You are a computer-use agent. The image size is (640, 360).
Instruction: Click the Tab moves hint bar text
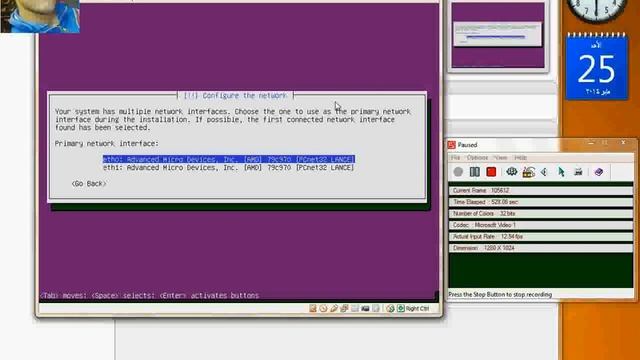[x=149, y=295]
